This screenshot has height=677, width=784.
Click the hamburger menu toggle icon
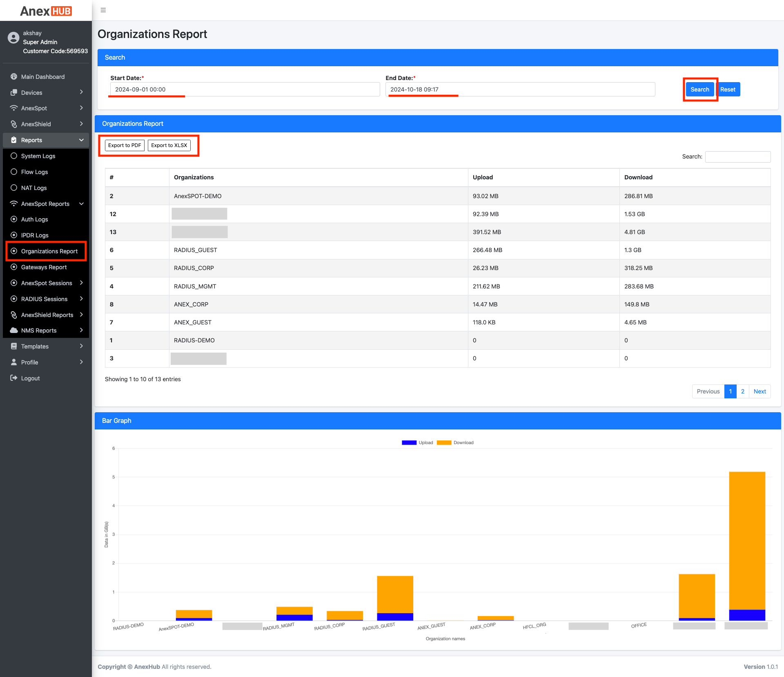click(x=103, y=10)
